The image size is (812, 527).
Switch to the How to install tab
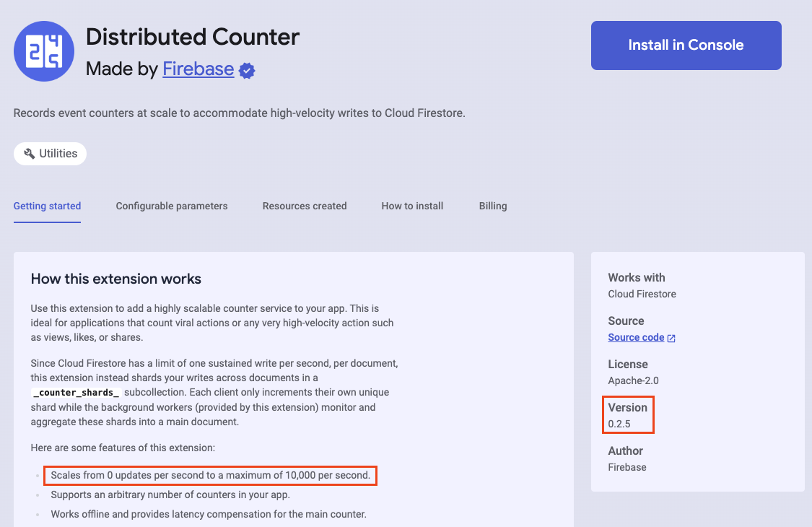412,206
